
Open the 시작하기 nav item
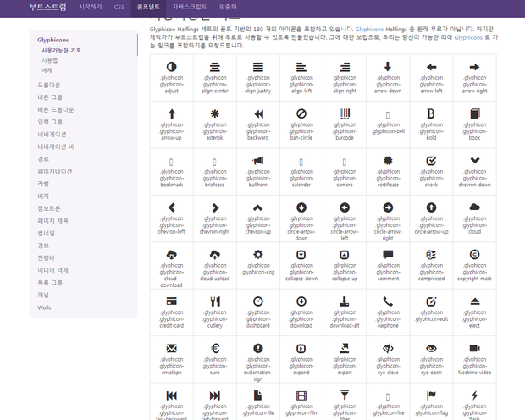(x=90, y=7)
